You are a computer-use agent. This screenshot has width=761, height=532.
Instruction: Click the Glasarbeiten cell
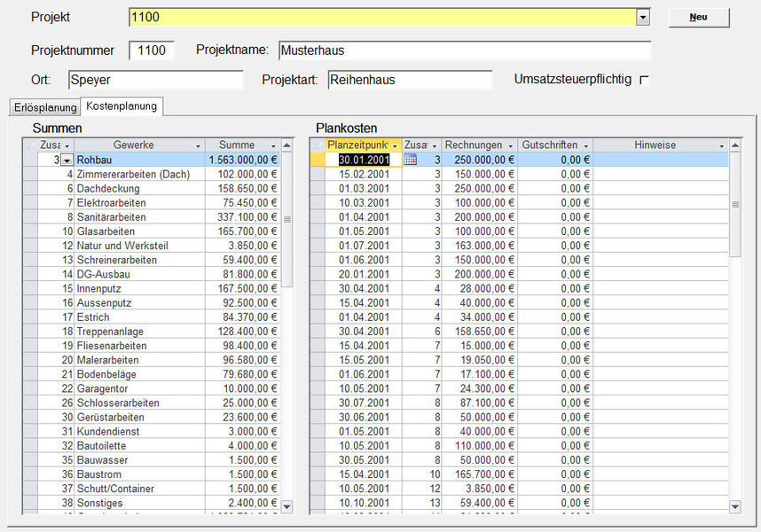(x=140, y=231)
